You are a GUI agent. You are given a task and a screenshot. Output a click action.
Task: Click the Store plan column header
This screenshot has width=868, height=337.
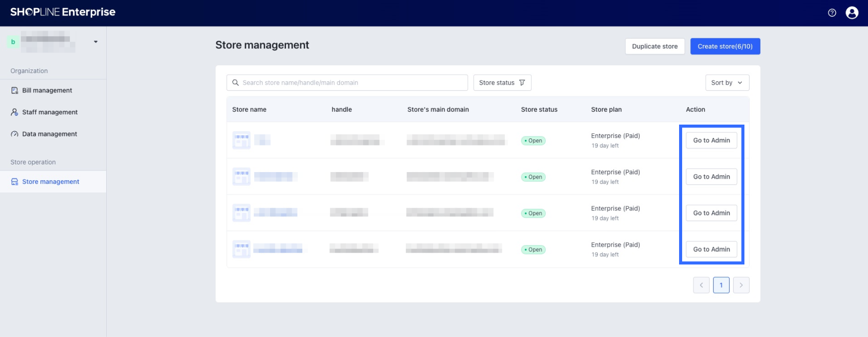point(607,110)
